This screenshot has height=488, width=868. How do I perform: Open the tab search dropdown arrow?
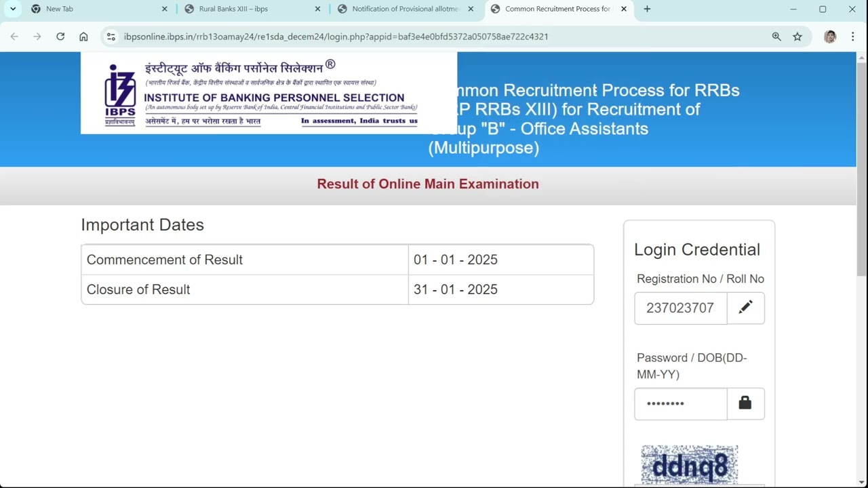tap(12, 9)
